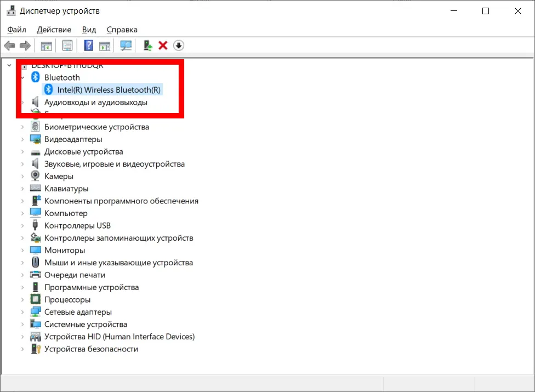This screenshot has width=535, height=392.
Task: Select Контроллеры запоминающих устройств row
Action: 119,238
